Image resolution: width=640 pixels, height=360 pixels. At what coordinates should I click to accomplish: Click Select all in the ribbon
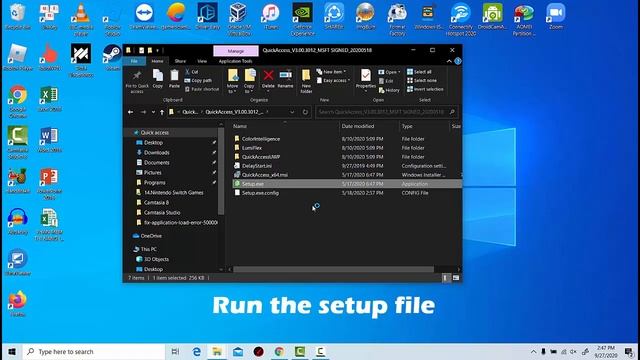(419, 72)
